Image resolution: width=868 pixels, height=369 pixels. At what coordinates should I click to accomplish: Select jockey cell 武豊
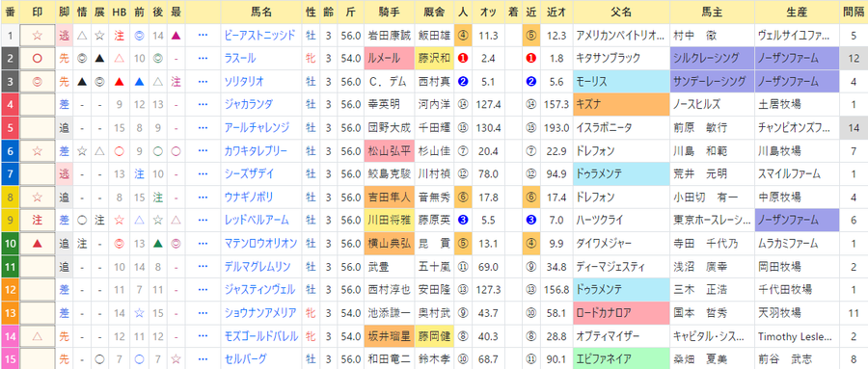[390, 266]
